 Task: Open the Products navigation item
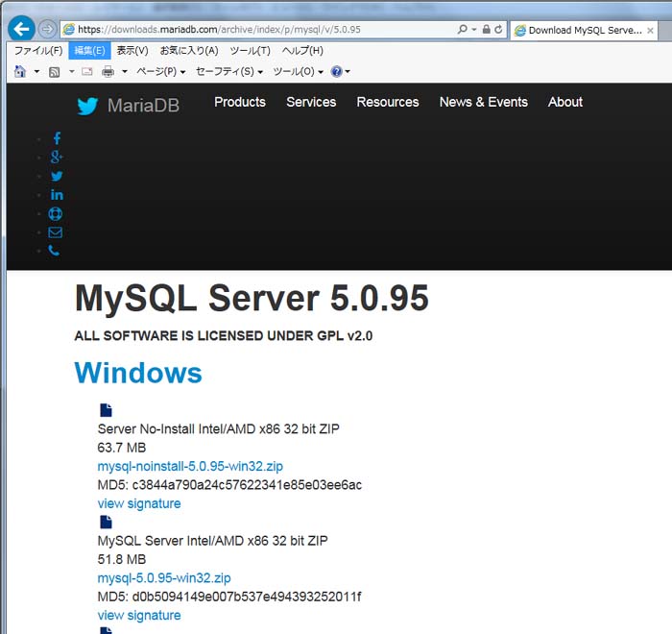240,102
